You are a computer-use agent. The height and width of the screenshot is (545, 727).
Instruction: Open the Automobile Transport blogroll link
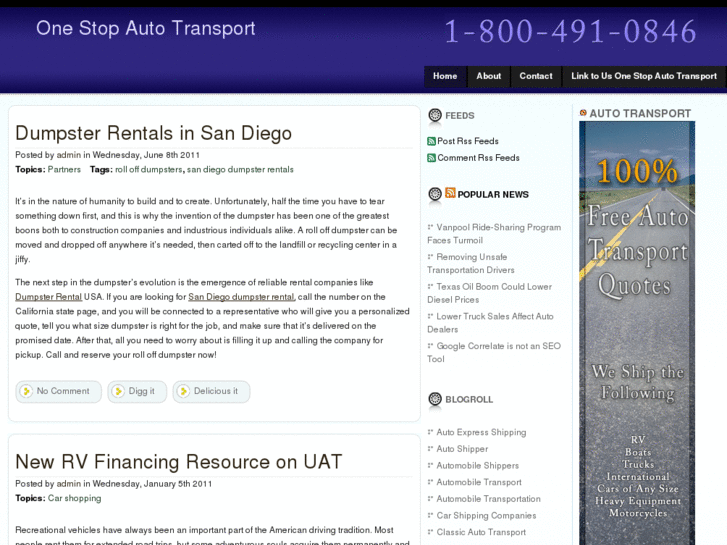[x=479, y=483]
